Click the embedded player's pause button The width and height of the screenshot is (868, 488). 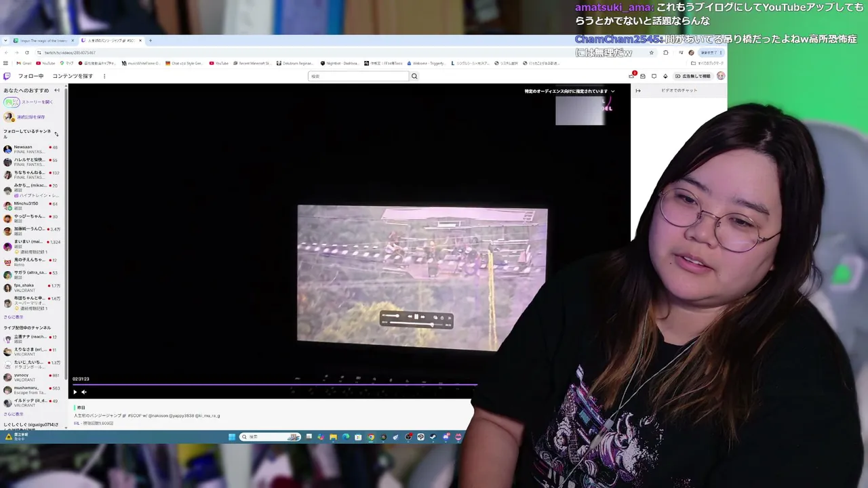tap(416, 317)
